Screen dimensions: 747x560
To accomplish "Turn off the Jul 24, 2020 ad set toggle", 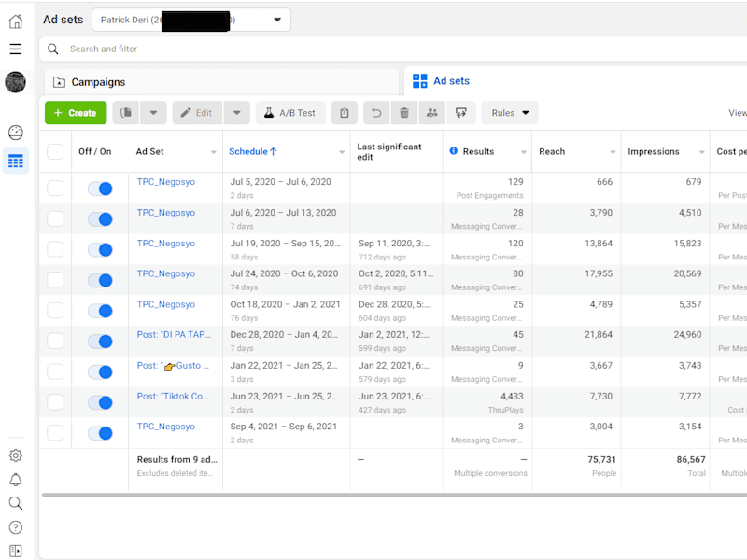I will (100, 281).
